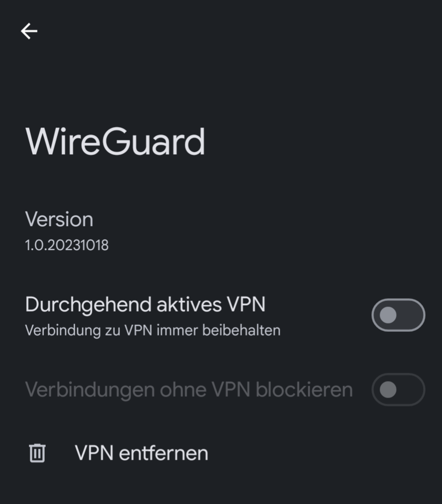Image resolution: width=442 pixels, height=504 pixels.
Task: Delete the WireGuard VPN profile entry
Action: (141, 453)
